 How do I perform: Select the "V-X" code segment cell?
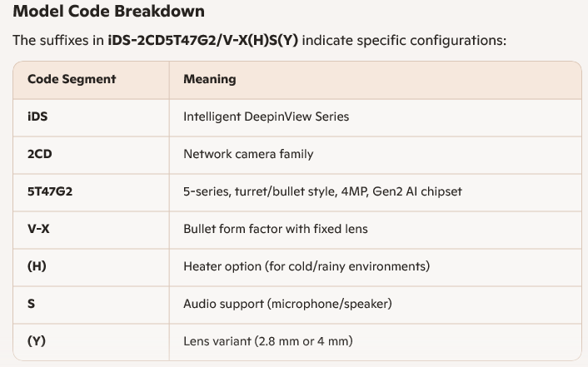click(x=38, y=229)
